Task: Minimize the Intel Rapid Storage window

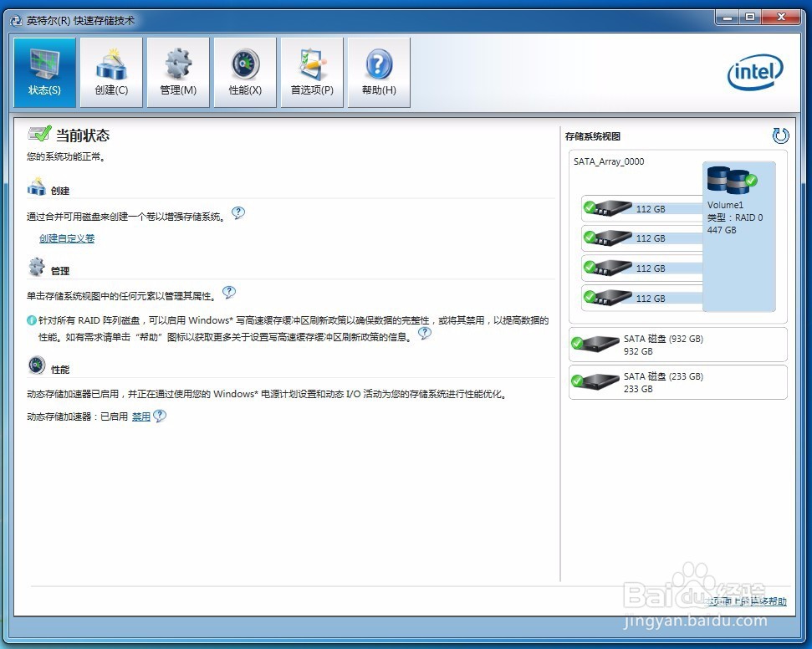Action: pos(728,18)
